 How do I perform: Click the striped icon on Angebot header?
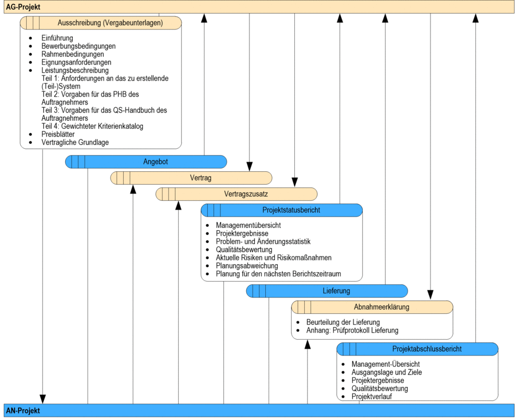tap(78, 162)
